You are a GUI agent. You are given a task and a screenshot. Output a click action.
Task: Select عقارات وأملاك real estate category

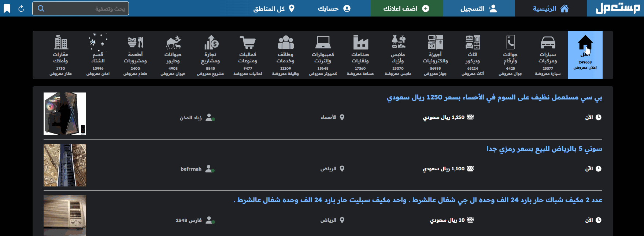pyautogui.click(x=60, y=55)
